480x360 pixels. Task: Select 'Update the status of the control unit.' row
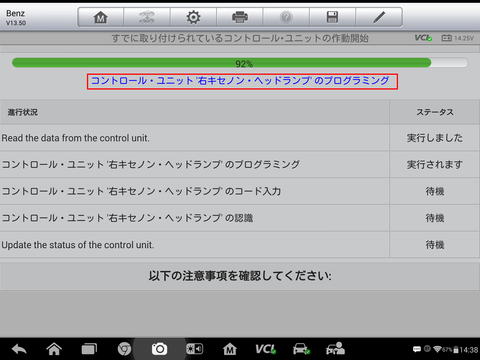coord(195,245)
